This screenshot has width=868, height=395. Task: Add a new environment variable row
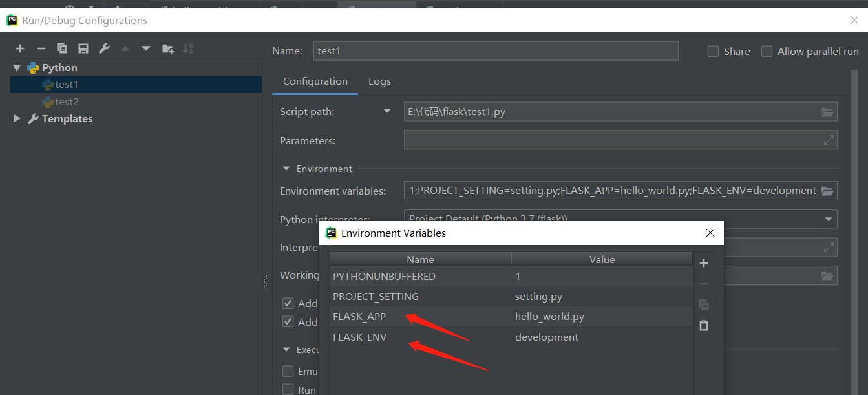pos(704,263)
